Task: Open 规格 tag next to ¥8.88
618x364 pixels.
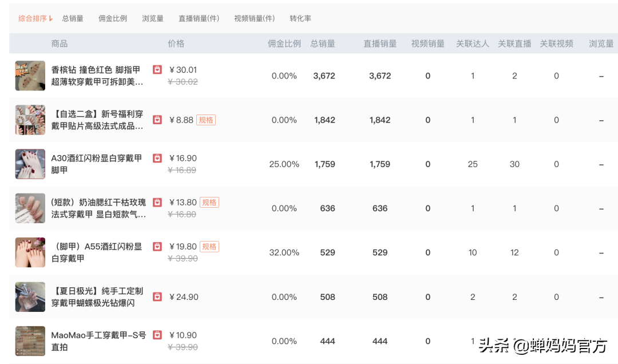Action: click(x=206, y=120)
